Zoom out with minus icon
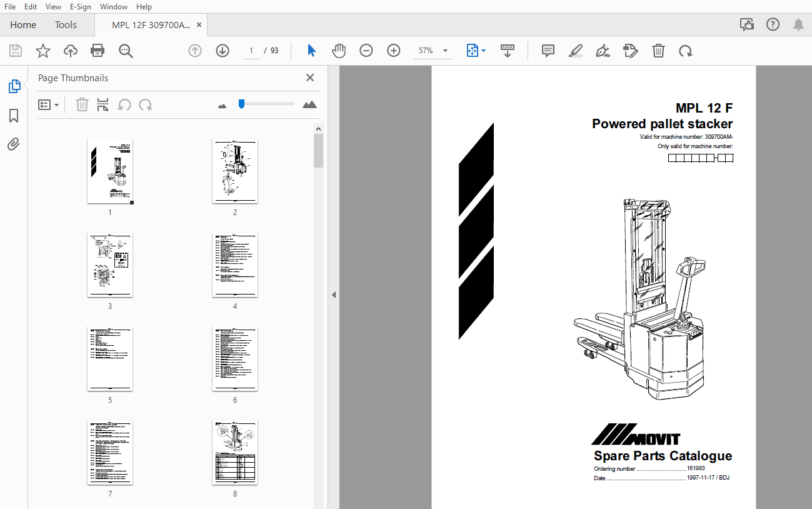The height and width of the screenshot is (509, 812). click(366, 51)
